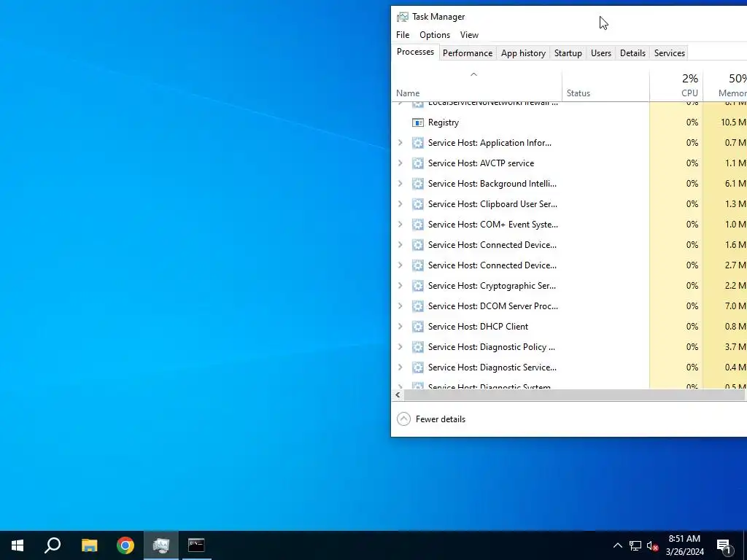Click the 3.7 M memory value

coord(735,346)
